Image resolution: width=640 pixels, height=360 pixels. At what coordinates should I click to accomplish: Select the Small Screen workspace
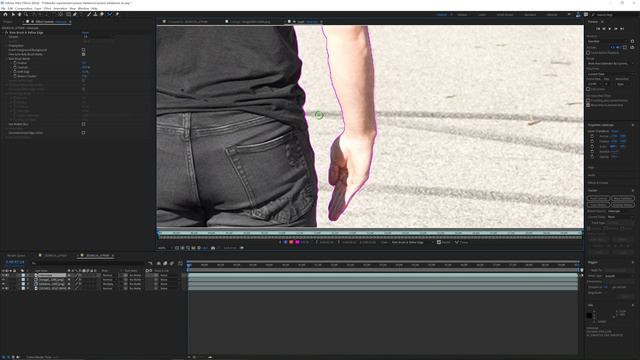[x=505, y=15]
